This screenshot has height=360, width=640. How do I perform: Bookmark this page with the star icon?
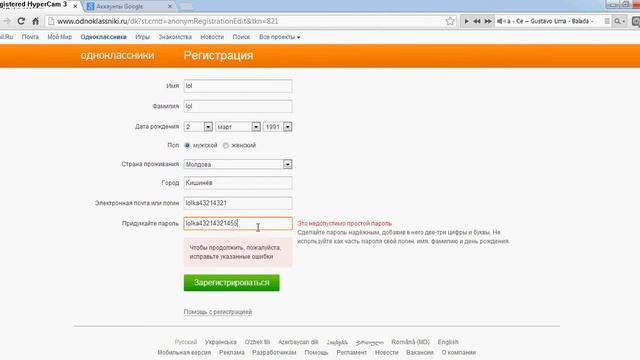coord(450,21)
